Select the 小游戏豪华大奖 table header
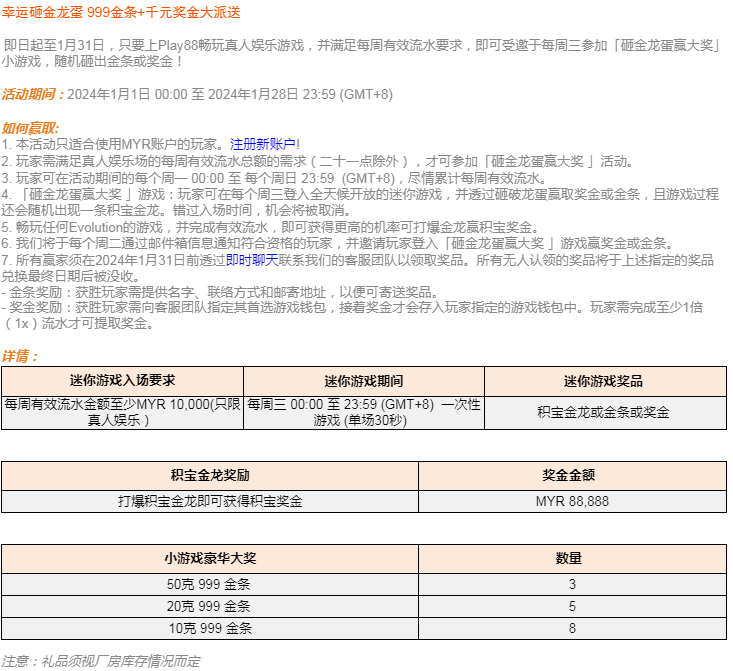 pos(210,558)
